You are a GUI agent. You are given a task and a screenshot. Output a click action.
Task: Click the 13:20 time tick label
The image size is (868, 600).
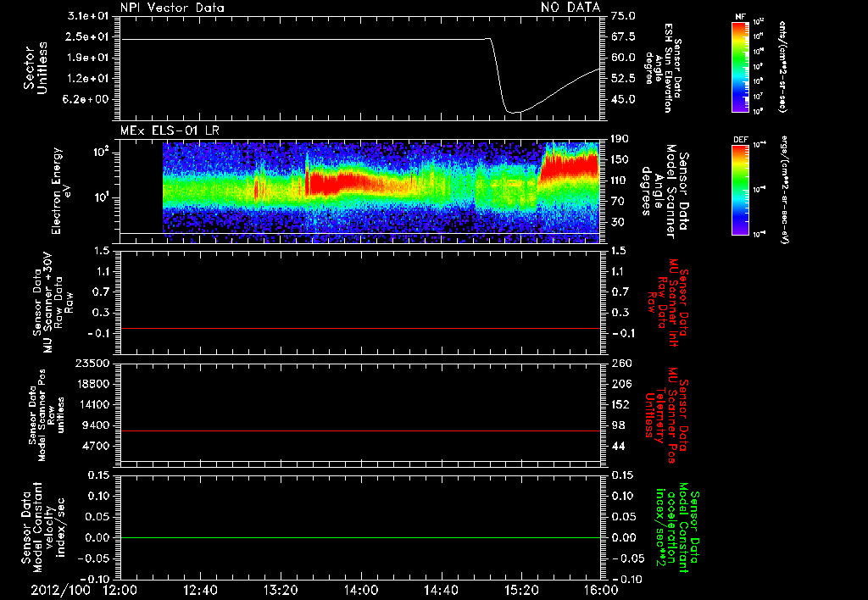point(281,590)
